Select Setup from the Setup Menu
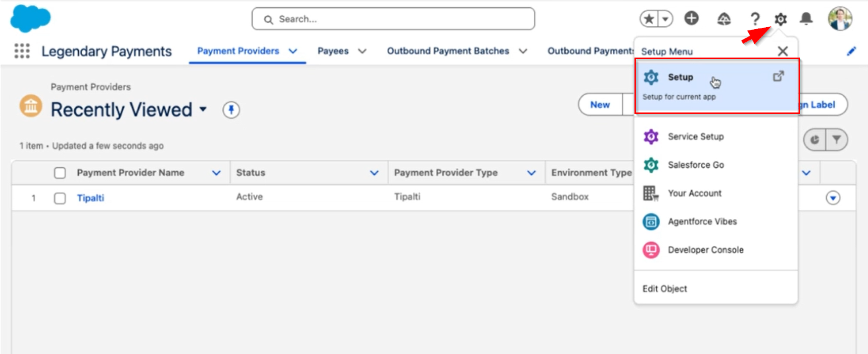868x354 pixels. tap(680, 77)
